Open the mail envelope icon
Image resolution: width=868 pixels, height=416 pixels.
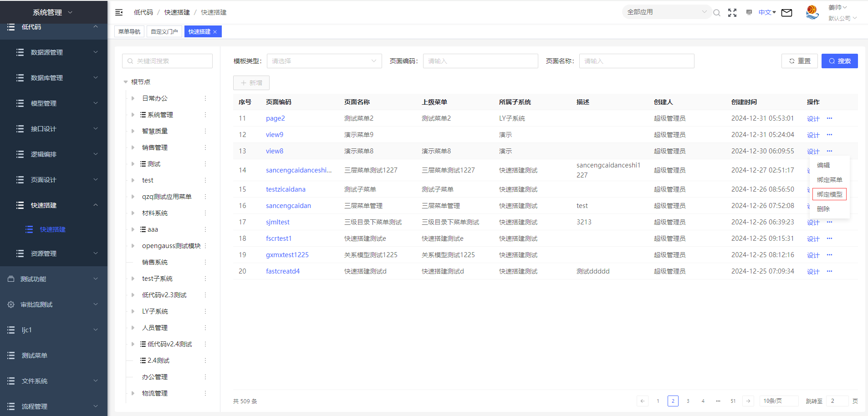coord(786,13)
